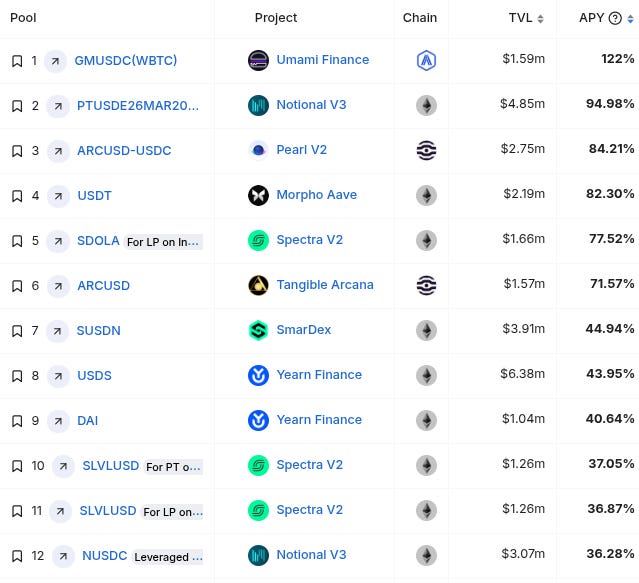Screen dimensions: 639x583
Task: Click the 'Leveraged ...' tag on NUSDC
Action: (x=167, y=557)
